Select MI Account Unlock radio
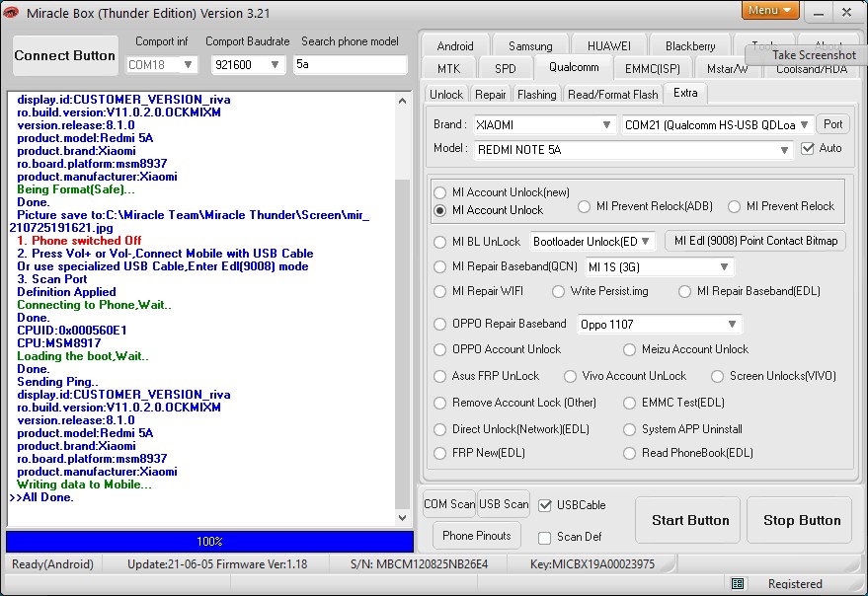 coord(439,210)
